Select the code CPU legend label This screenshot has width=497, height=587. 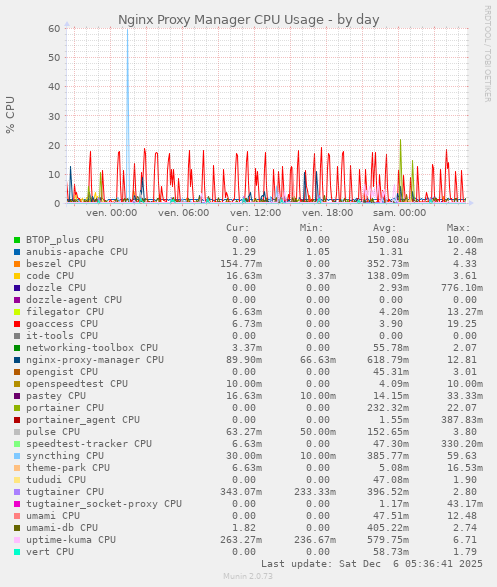(50, 276)
